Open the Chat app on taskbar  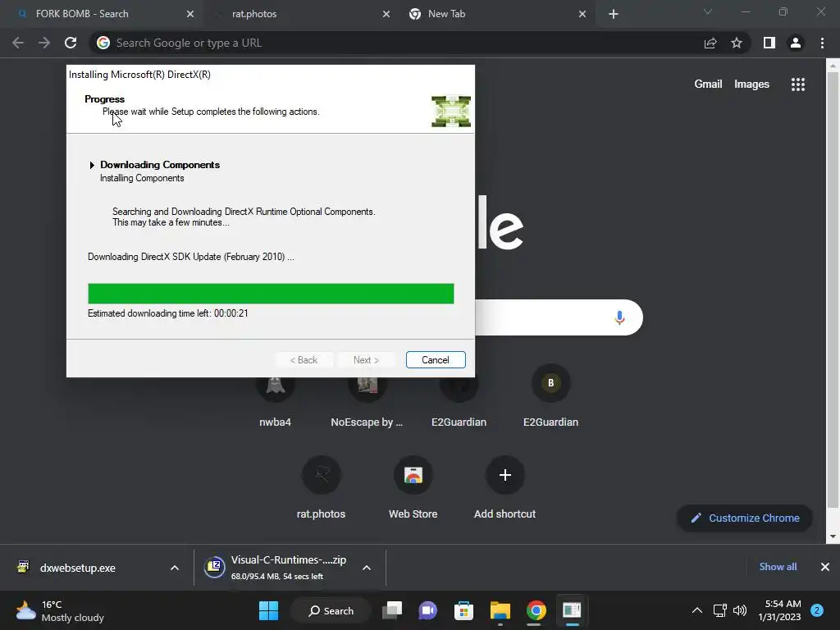(x=428, y=610)
